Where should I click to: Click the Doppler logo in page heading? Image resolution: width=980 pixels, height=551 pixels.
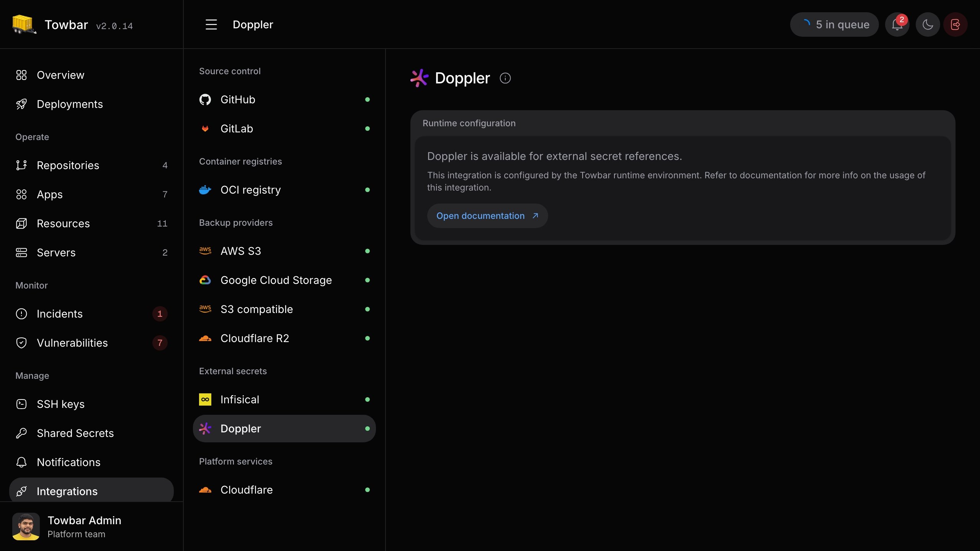pyautogui.click(x=420, y=78)
